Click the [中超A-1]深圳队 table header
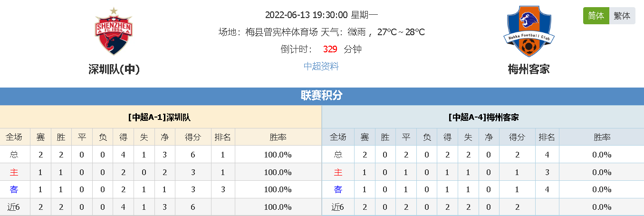Viewport: 644px width, 216px height. click(x=161, y=117)
